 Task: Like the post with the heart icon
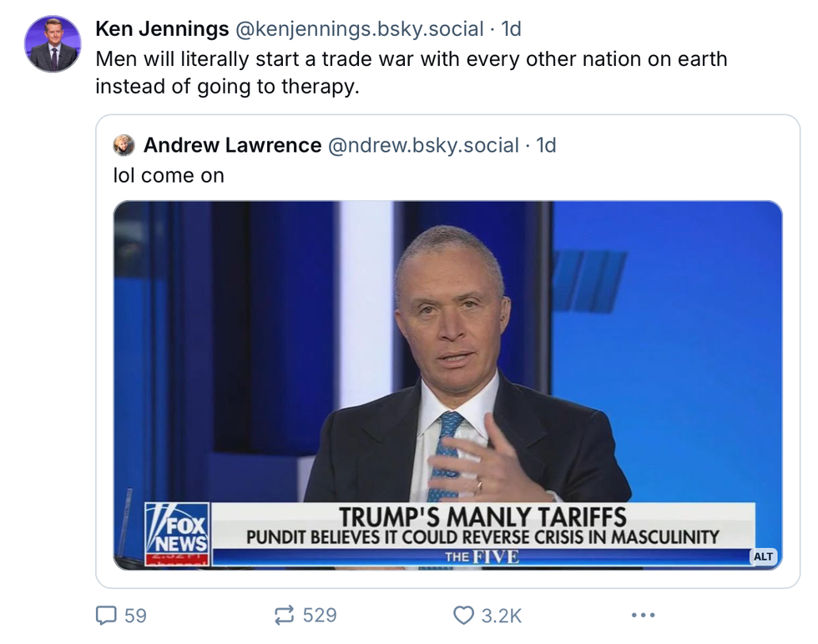click(x=463, y=616)
